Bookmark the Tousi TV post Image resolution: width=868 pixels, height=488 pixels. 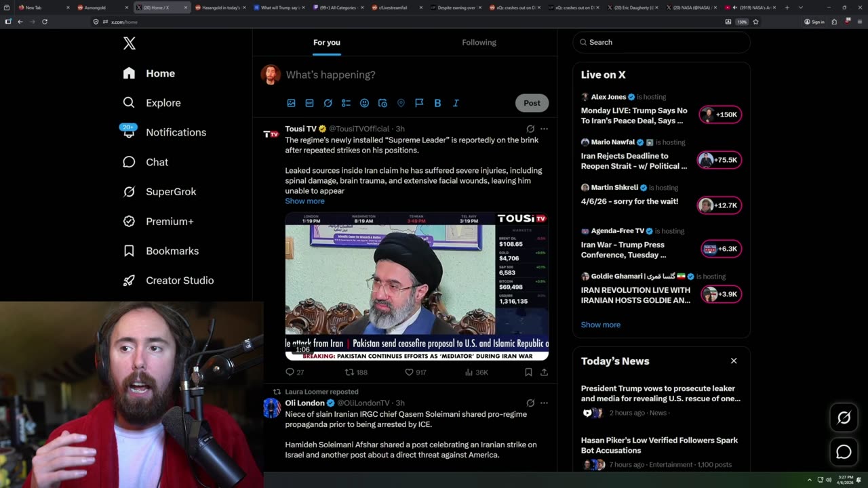[528, 372]
